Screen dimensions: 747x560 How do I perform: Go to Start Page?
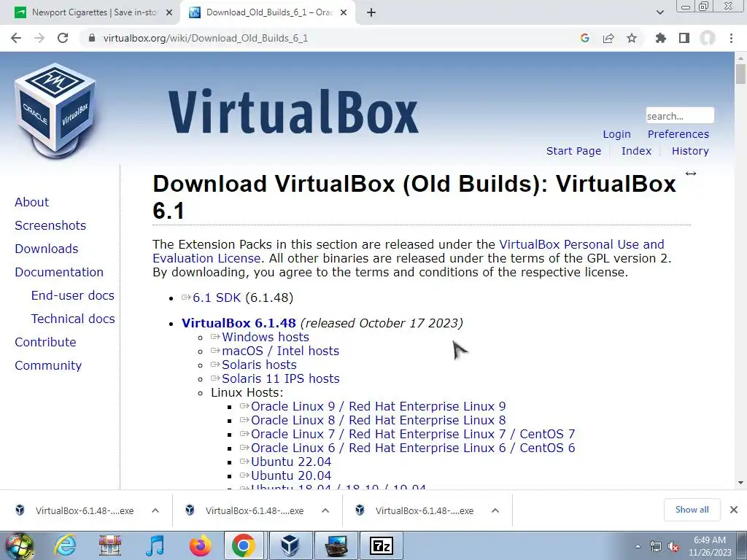pos(573,151)
